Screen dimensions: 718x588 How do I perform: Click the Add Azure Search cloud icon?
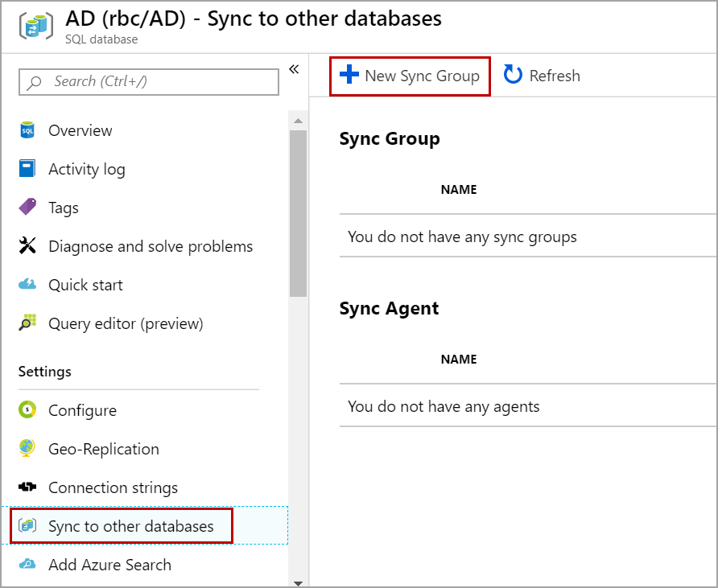(27, 565)
